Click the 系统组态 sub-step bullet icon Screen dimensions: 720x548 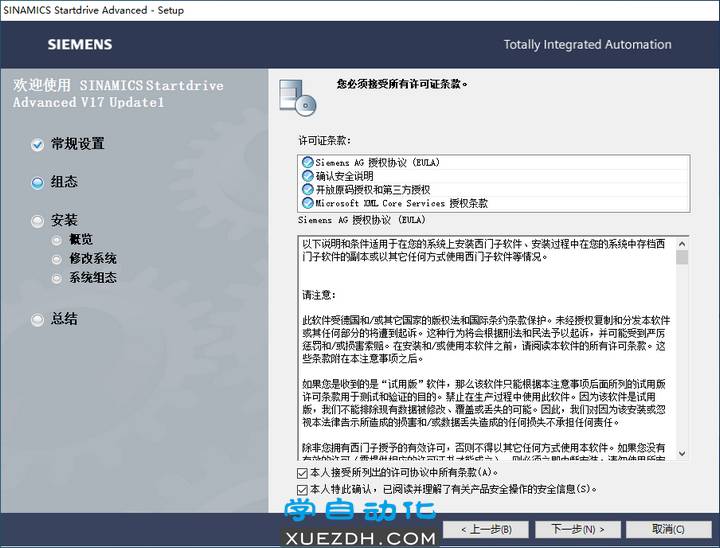pyautogui.click(x=56, y=278)
